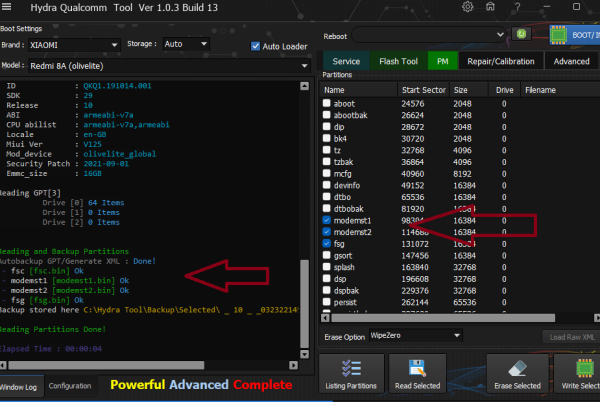Open the help question mark icon
The image size is (600, 402).
tap(517, 7)
